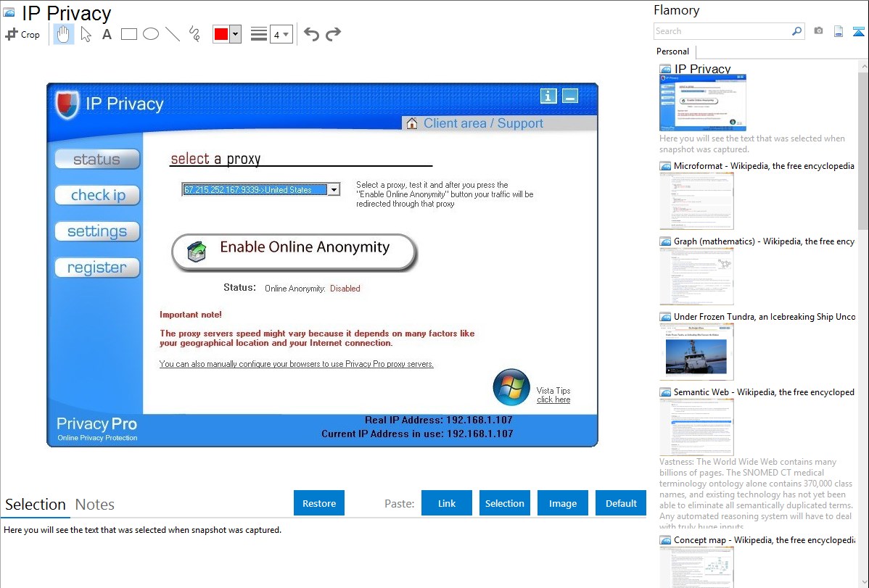The image size is (869, 588).
Task: Open the Client area / Support link
Action: pyautogui.click(x=483, y=123)
